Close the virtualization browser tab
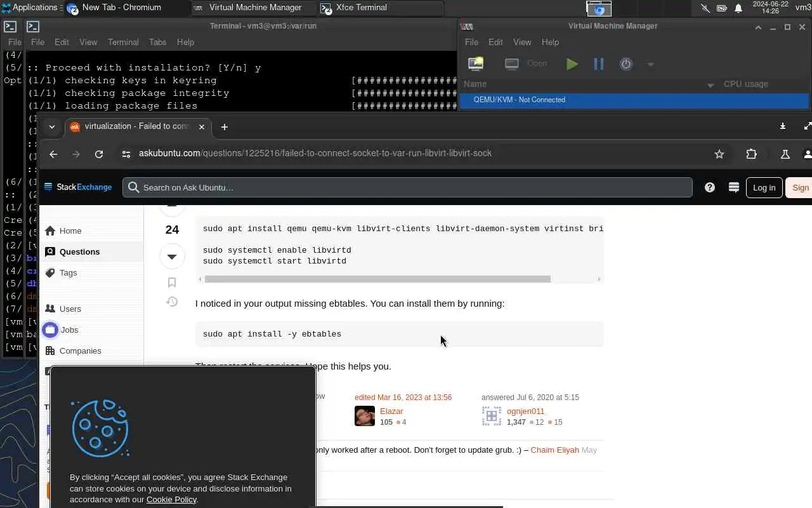Image resolution: width=812 pixels, height=508 pixels. point(202,127)
